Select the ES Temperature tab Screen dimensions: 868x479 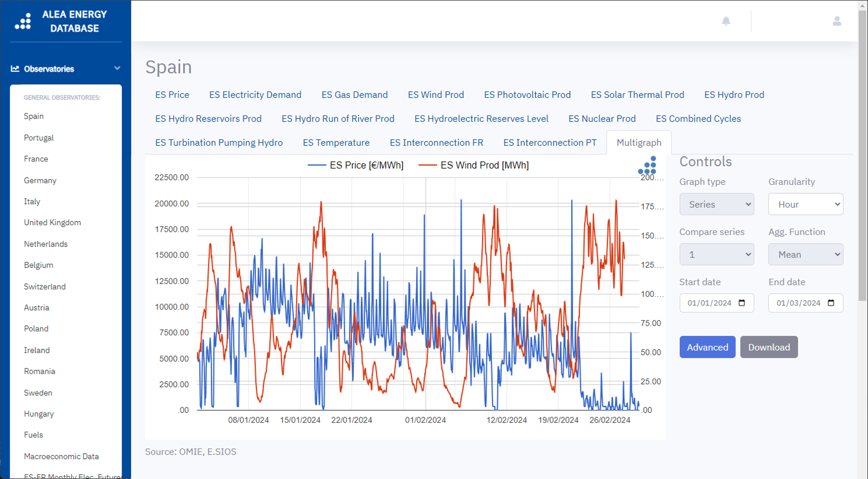(336, 142)
